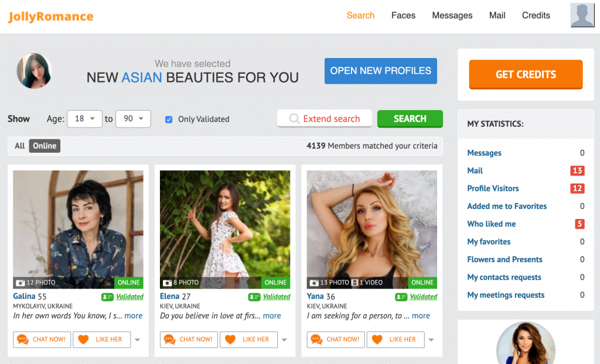The width and height of the screenshot is (600, 364).
Task: Expand more actions arrow on Yana's card
Action: 431,339
